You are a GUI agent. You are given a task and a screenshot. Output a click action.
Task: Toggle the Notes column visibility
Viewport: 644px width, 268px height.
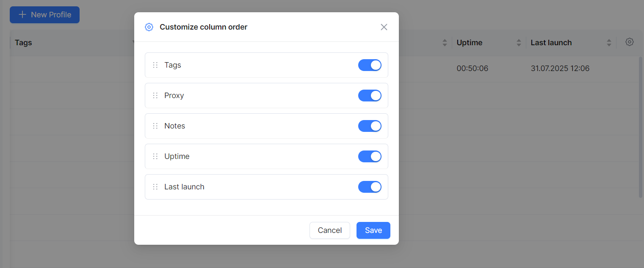coord(370,126)
